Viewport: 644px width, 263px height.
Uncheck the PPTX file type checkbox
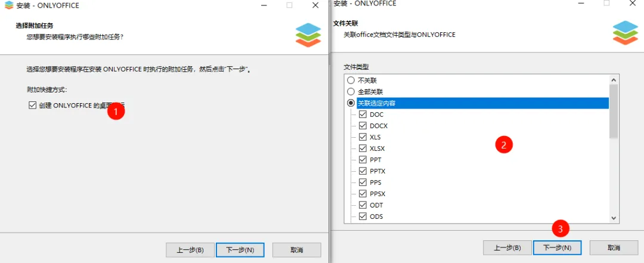[x=363, y=171]
